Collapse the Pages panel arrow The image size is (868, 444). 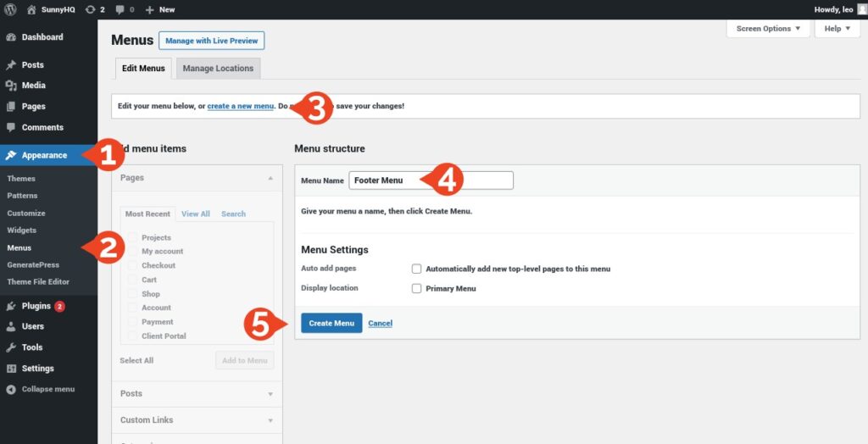pyautogui.click(x=270, y=178)
